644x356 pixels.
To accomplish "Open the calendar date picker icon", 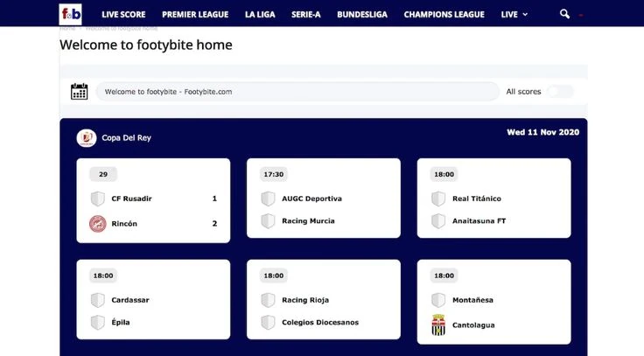I will click(x=80, y=91).
